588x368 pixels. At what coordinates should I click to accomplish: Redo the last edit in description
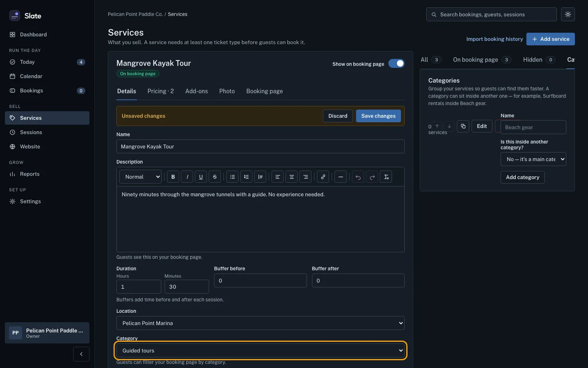click(x=372, y=177)
